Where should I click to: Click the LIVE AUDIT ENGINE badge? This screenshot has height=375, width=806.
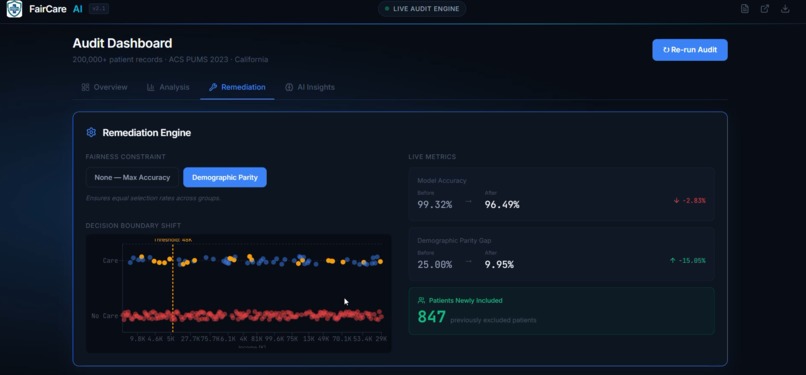click(x=422, y=9)
